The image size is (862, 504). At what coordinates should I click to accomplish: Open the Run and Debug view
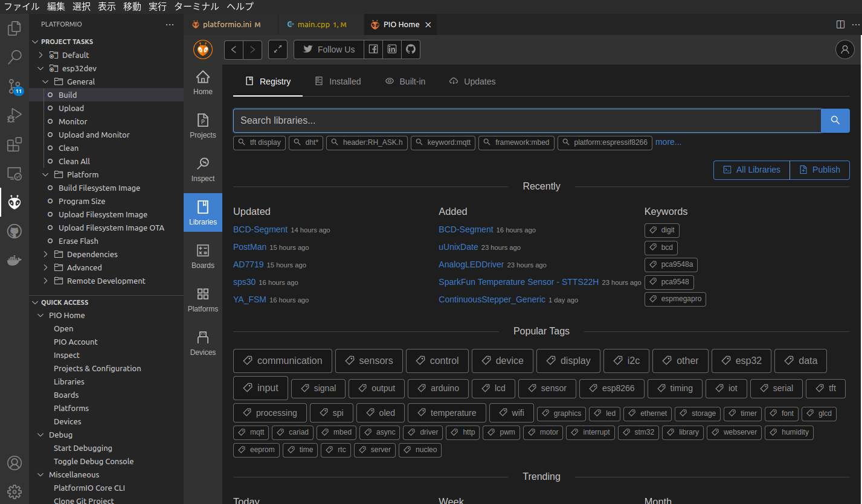coord(14,115)
